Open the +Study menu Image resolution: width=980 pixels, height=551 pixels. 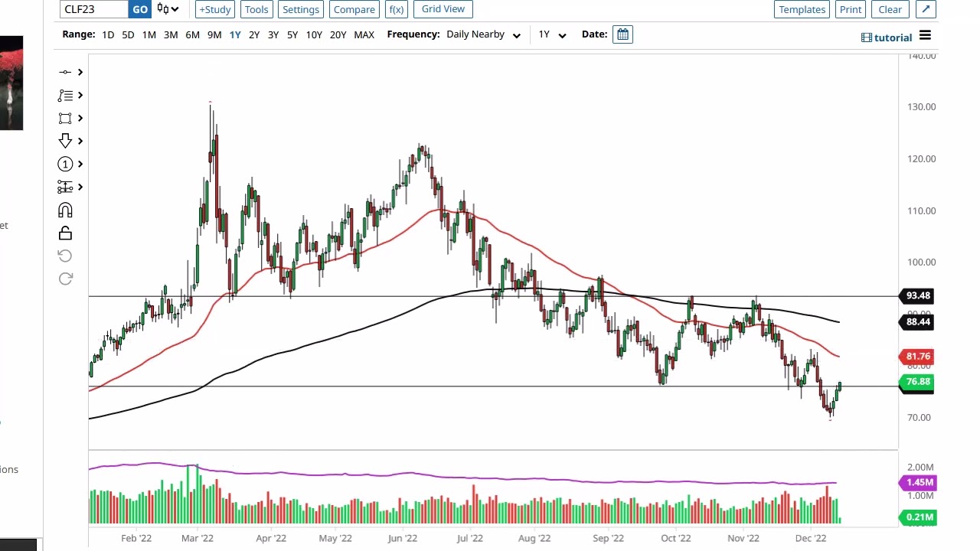pos(214,9)
